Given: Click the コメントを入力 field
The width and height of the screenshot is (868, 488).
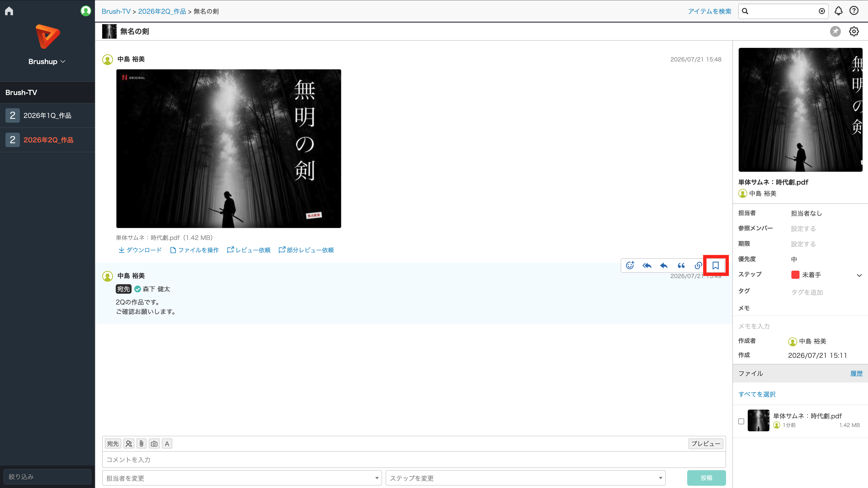Looking at the screenshot, I should (x=414, y=460).
